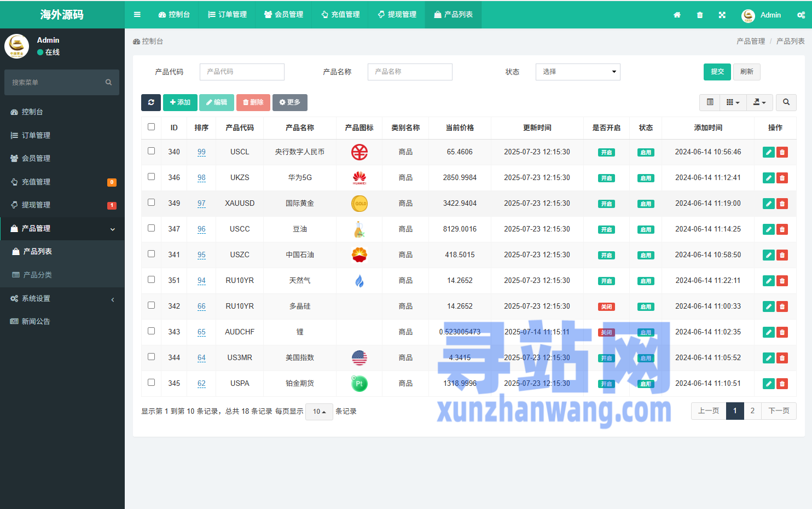Click the green 提交 button
This screenshot has height=509, width=812.
717,72
